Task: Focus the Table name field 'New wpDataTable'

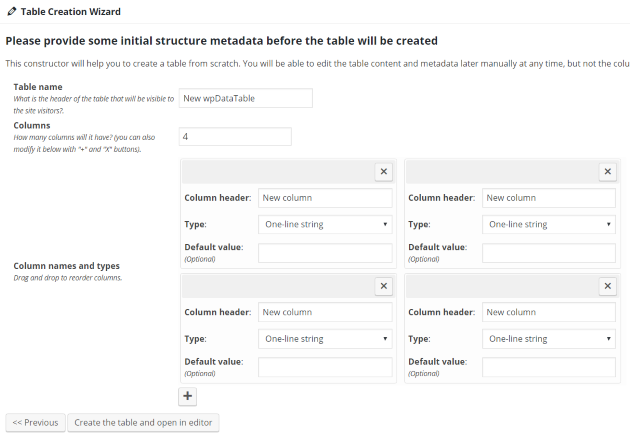Action: 245,98
